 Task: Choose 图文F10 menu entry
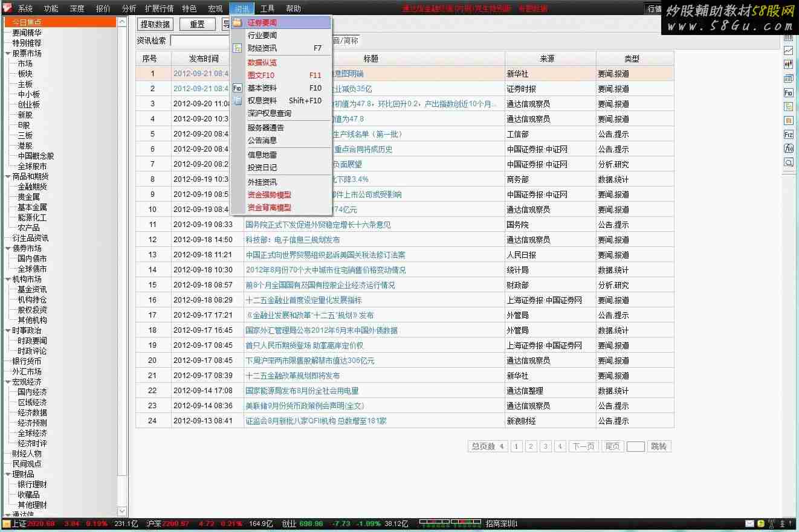(281, 75)
